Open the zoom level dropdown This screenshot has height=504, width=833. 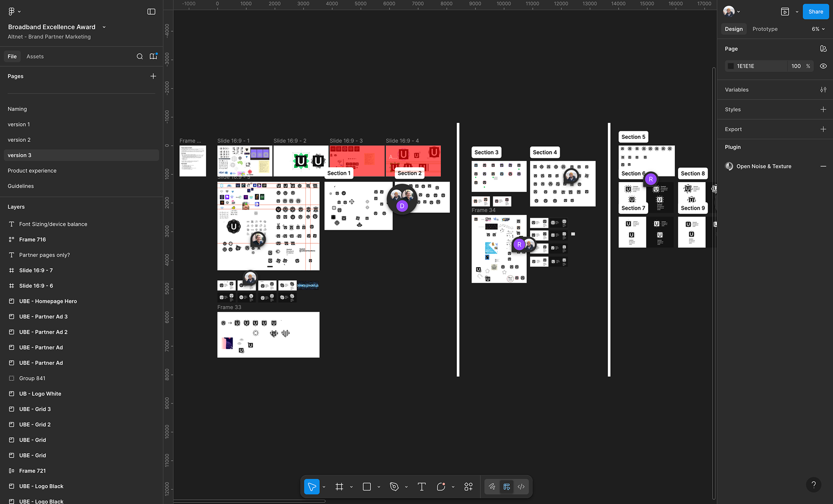[817, 29]
